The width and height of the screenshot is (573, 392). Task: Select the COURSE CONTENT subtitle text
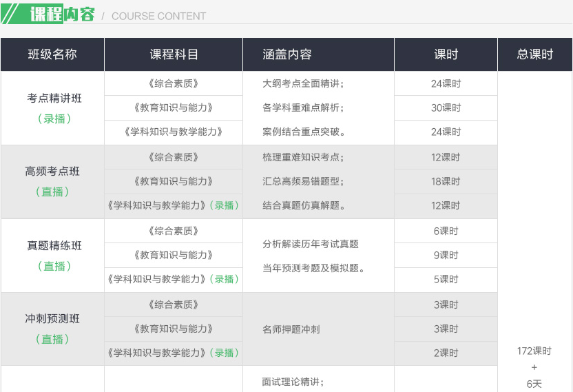(x=158, y=16)
